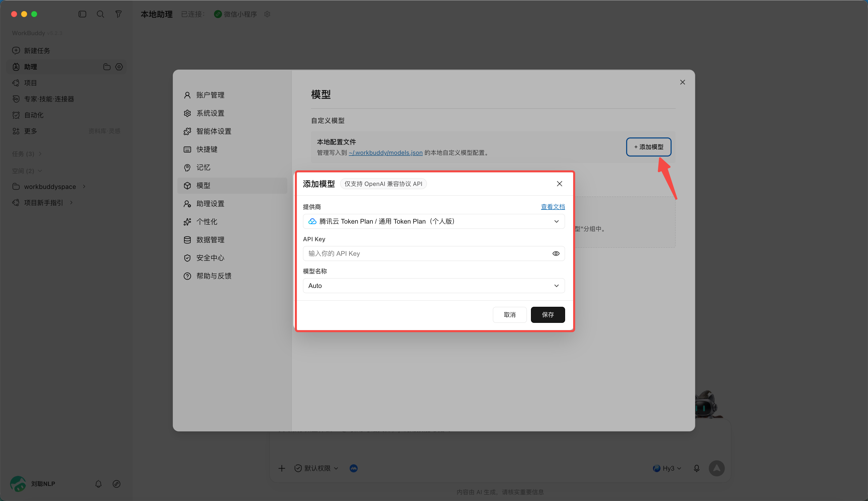Open 快捷键 settings section

click(x=233, y=149)
